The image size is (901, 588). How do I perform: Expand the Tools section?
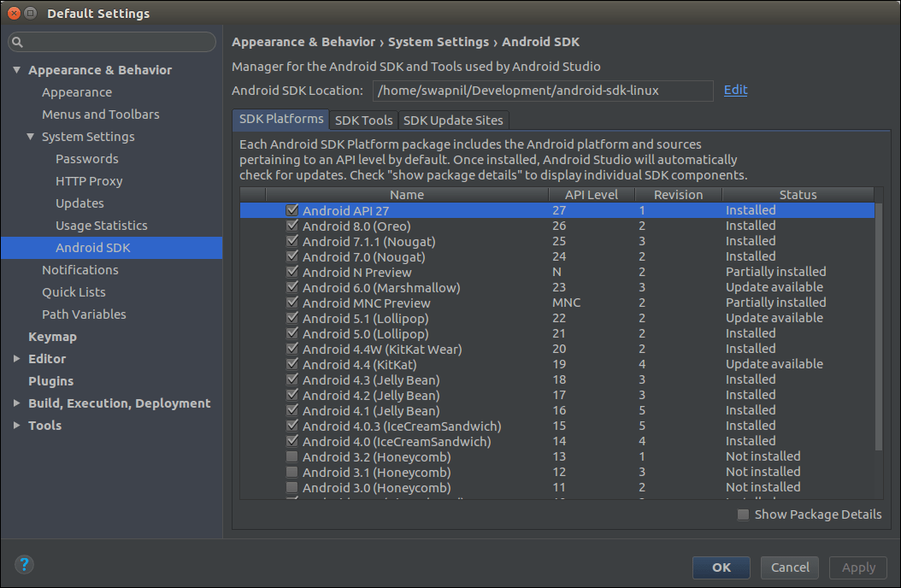click(x=15, y=425)
